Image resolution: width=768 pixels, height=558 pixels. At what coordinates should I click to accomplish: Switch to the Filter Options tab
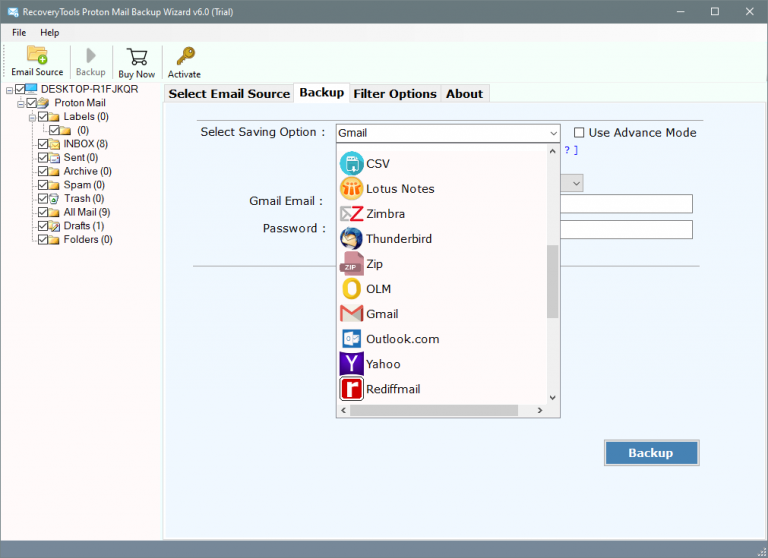pos(395,94)
